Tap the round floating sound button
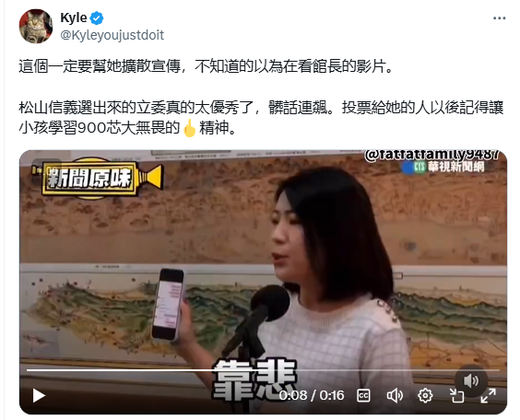The width and height of the screenshot is (520, 420). click(x=471, y=380)
